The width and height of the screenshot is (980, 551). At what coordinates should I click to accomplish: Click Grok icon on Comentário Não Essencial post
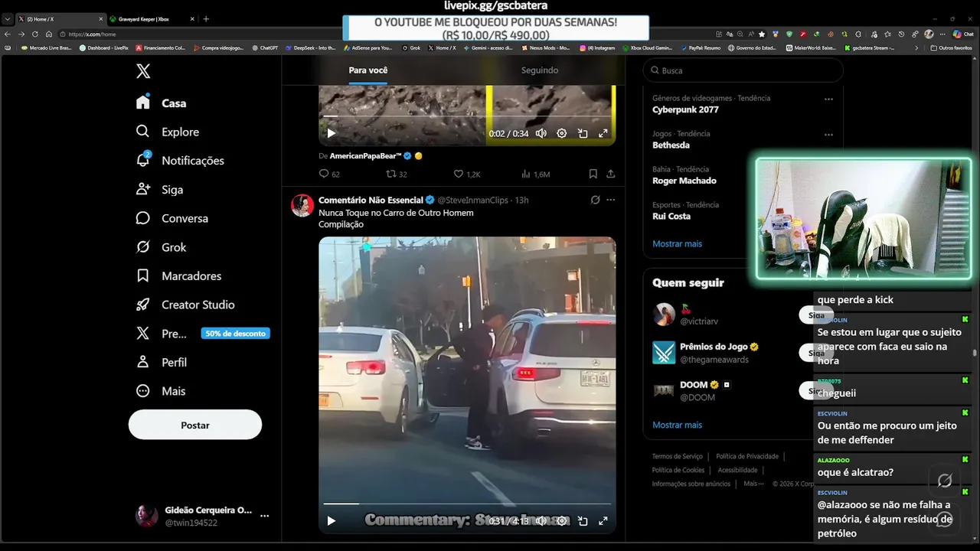click(x=595, y=200)
